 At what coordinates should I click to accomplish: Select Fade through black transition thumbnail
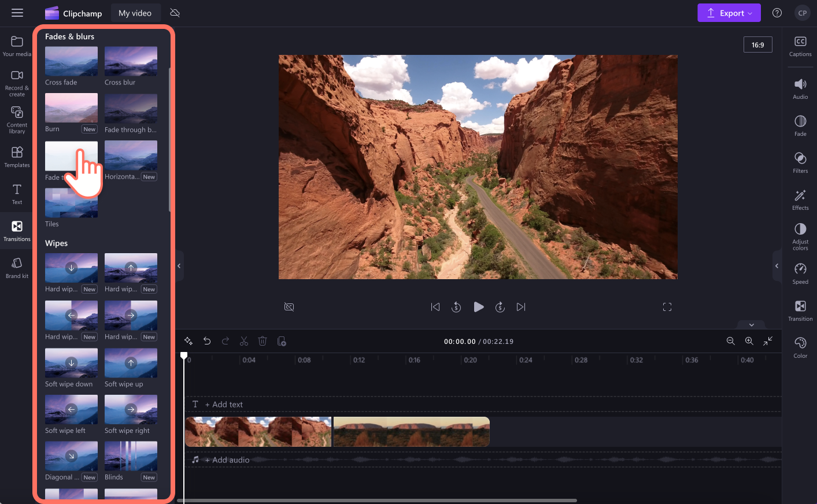(131, 108)
